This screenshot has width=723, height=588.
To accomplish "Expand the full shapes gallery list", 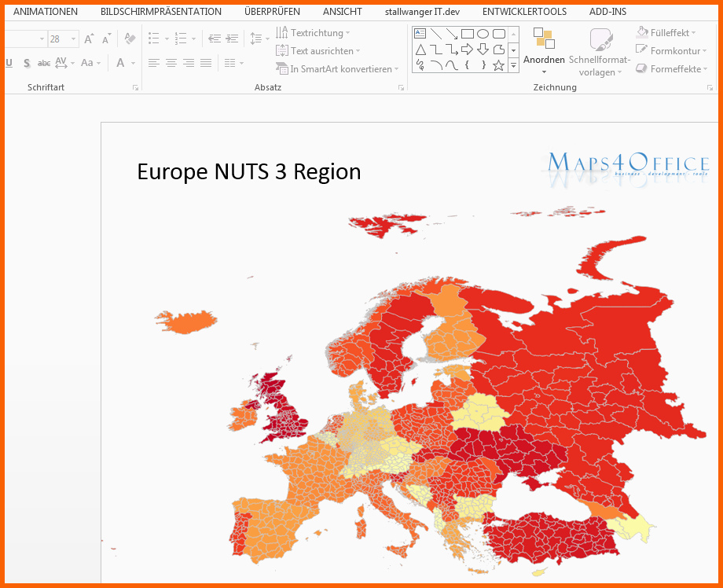I will point(513,66).
